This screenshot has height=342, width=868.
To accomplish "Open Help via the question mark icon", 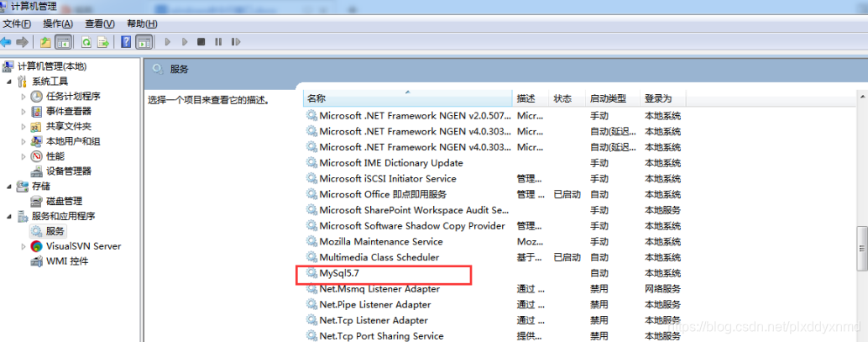I will pyautogui.click(x=126, y=42).
